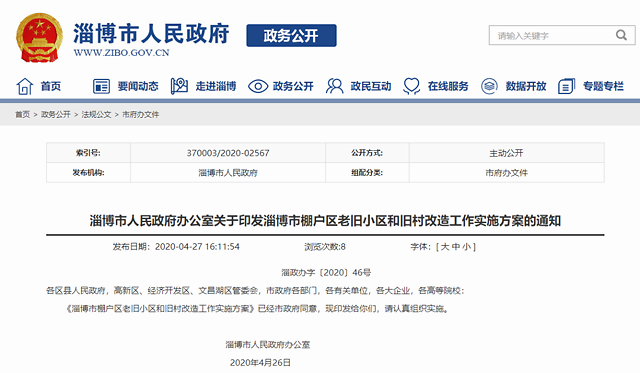The height and width of the screenshot is (373, 640).
Task: Click the article headline about 棚户区老旧小区
Action: click(325, 221)
